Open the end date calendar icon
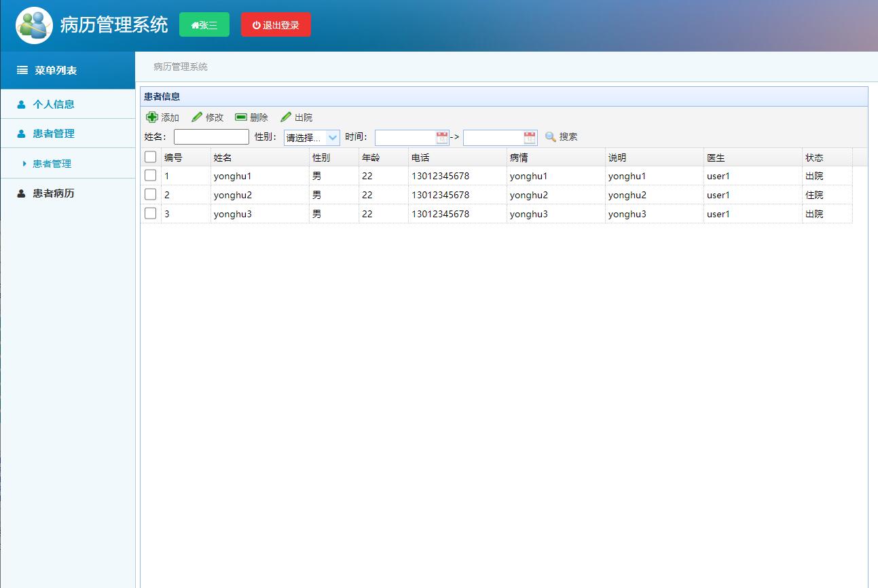 530,138
